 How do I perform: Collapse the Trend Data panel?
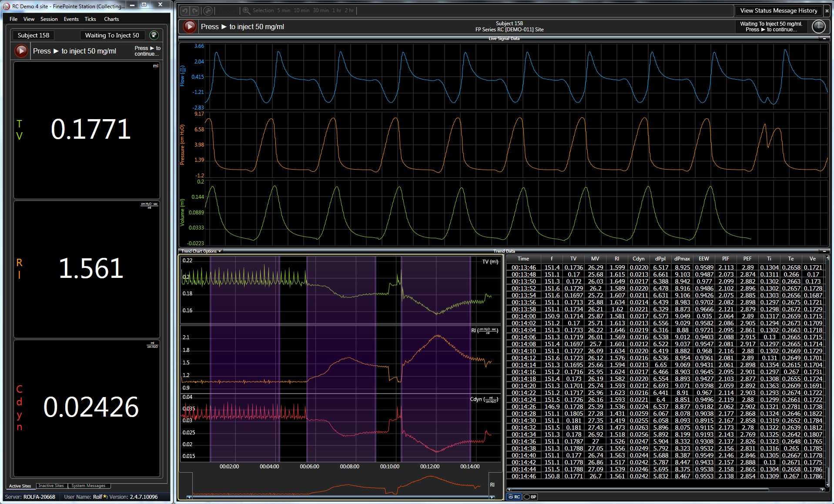tap(824, 251)
